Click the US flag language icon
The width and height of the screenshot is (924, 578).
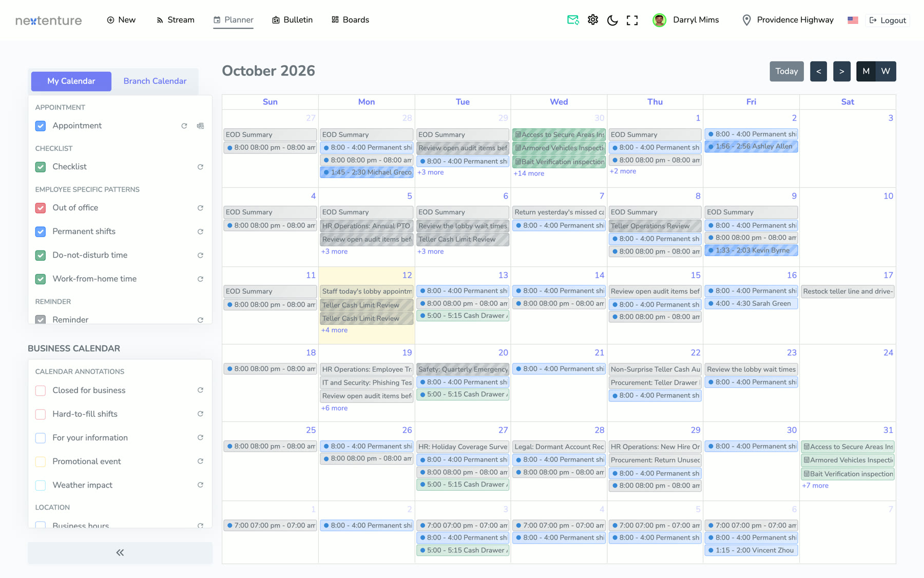(x=853, y=20)
